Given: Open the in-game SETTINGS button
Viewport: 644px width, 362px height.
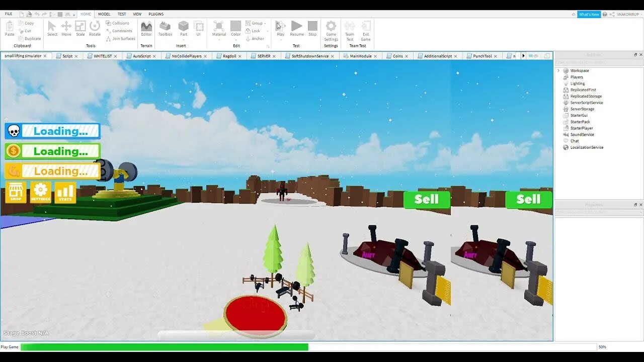Looking at the screenshot, I should pos(41,193).
